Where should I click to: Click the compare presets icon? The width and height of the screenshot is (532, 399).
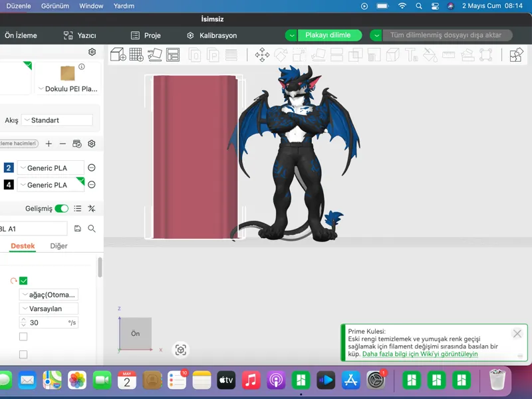click(92, 208)
